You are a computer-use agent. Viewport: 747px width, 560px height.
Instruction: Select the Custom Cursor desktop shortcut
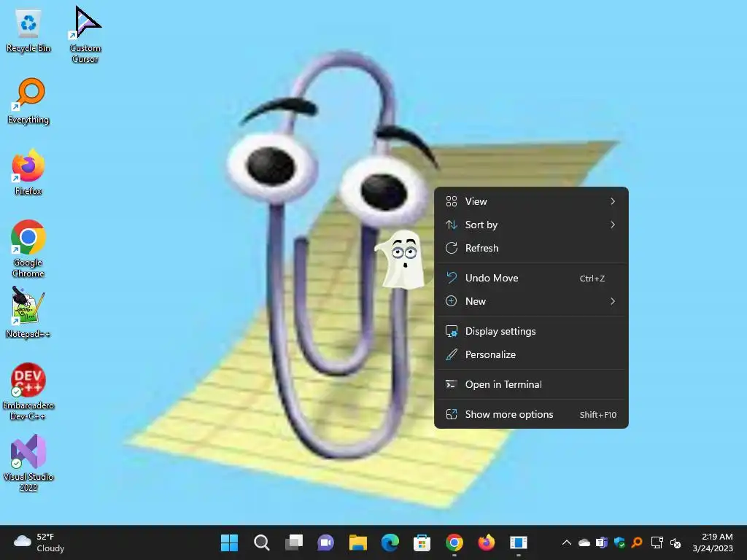(85, 34)
